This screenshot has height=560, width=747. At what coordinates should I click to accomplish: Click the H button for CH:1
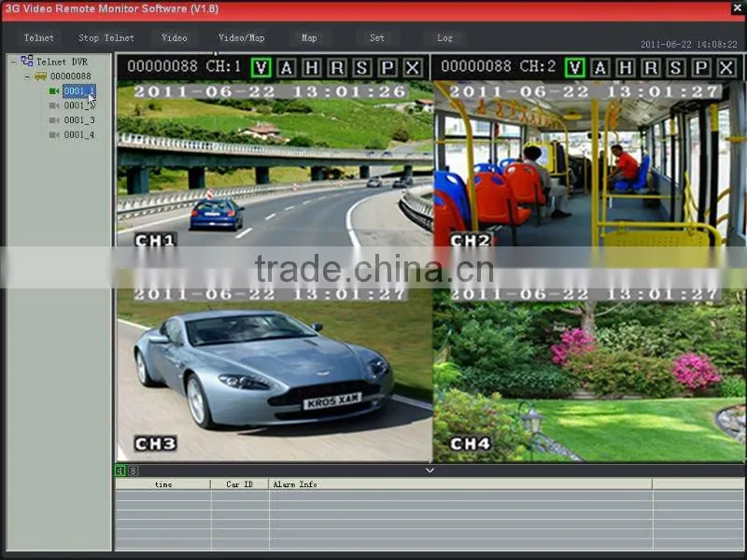pos(312,67)
